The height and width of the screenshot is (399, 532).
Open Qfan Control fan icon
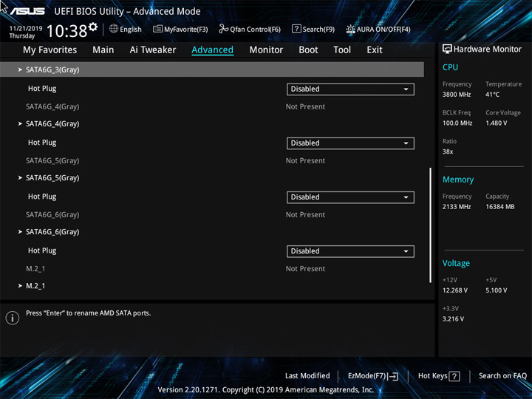coord(223,29)
